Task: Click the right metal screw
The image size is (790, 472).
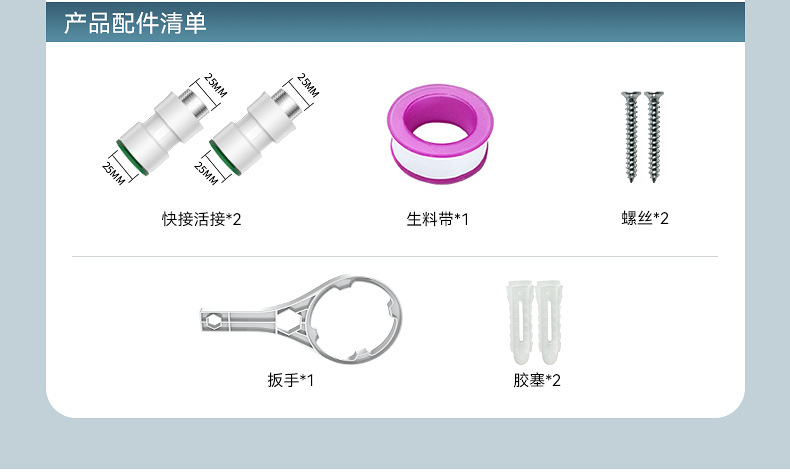Action: click(654, 136)
